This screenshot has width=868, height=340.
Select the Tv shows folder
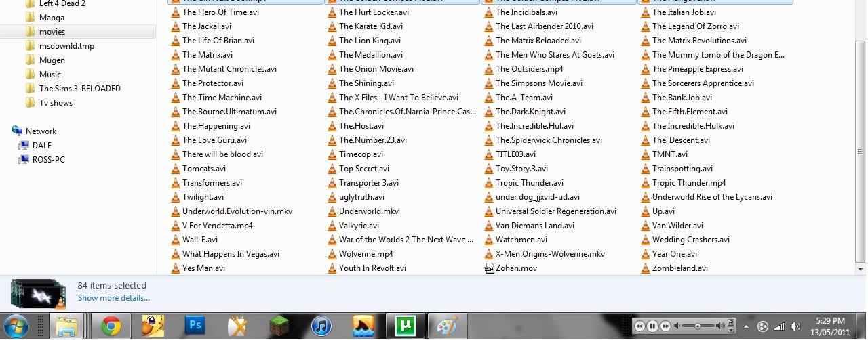56,103
